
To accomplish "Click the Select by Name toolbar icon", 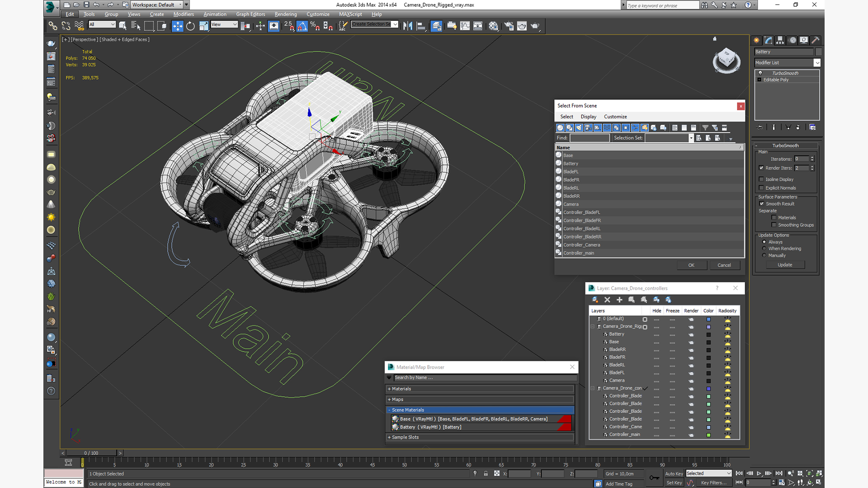I will (136, 26).
